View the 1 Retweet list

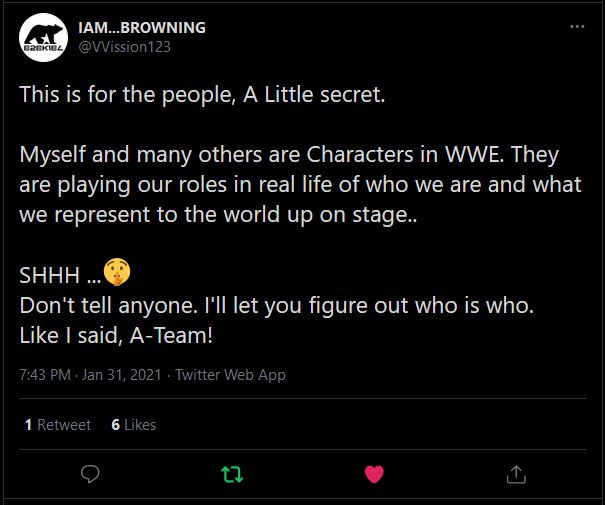click(x=57, y=425)
